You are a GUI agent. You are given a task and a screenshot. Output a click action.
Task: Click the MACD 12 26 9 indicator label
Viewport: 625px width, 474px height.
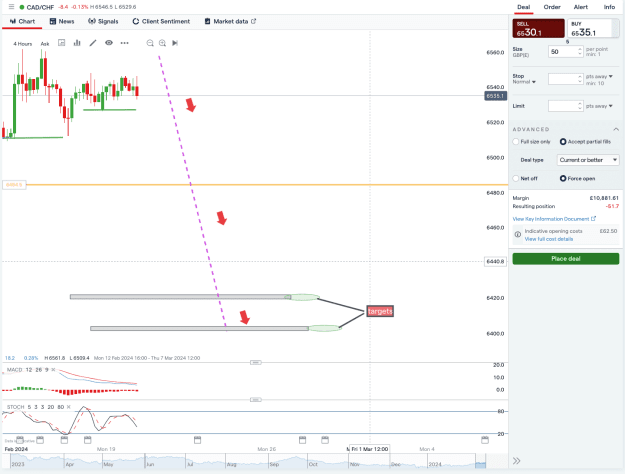[x=28, y=370]
